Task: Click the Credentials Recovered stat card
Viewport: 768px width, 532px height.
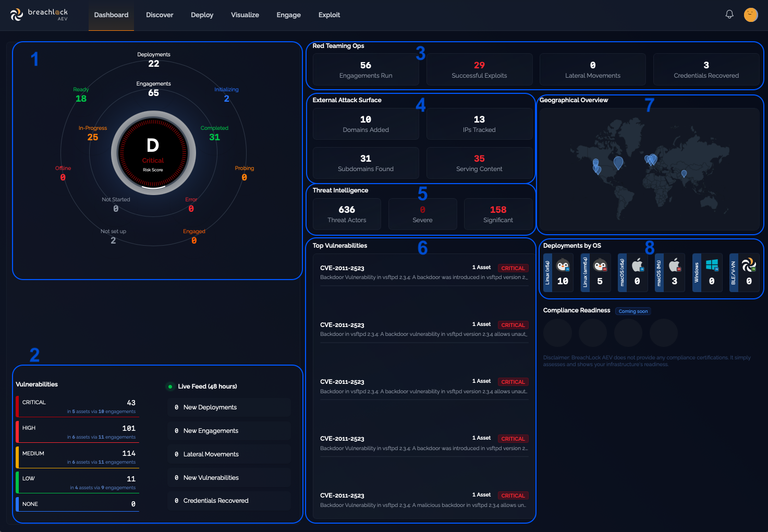Action: (706, 69)
